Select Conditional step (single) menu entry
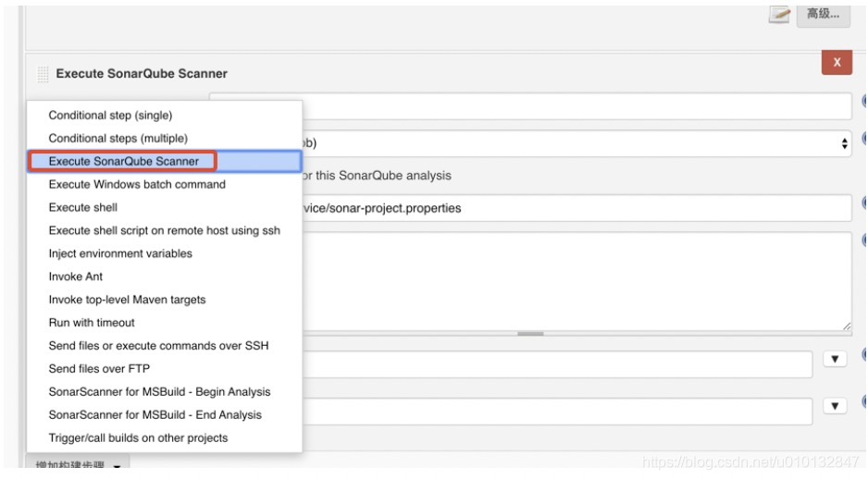This screenshot has height=479, width=868. [165, 115]
